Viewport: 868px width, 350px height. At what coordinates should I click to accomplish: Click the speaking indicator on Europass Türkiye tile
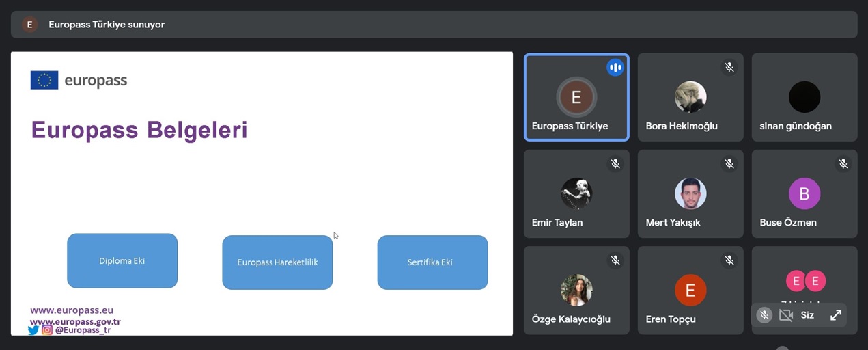(615, 67)
